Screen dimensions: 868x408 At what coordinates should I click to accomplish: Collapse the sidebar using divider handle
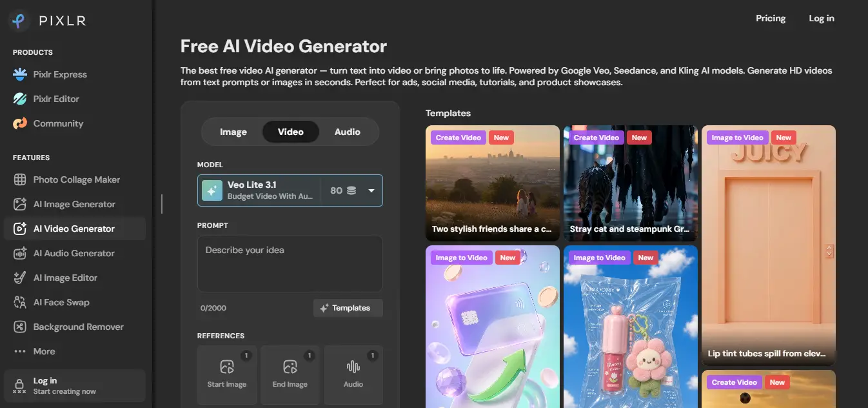[162, 204]
